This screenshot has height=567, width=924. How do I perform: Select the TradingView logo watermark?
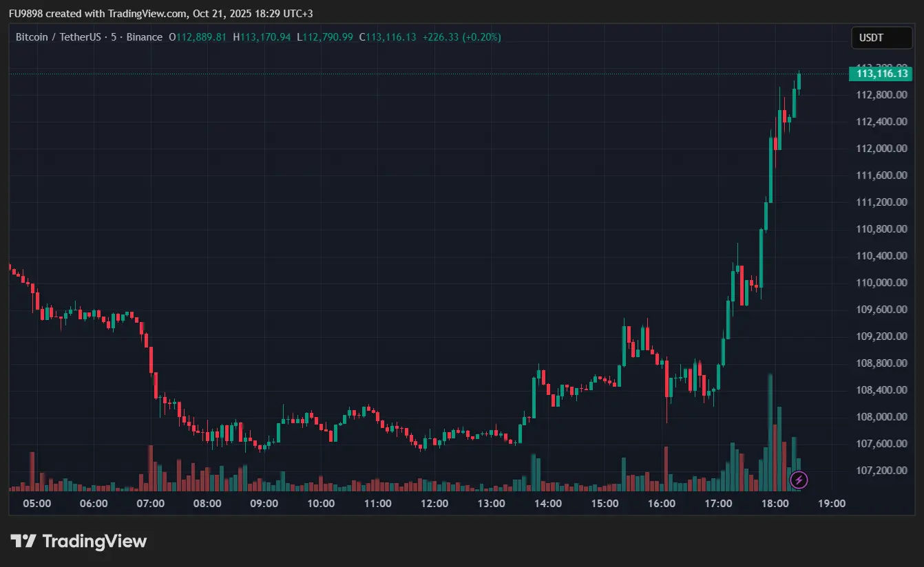(78, 541)
